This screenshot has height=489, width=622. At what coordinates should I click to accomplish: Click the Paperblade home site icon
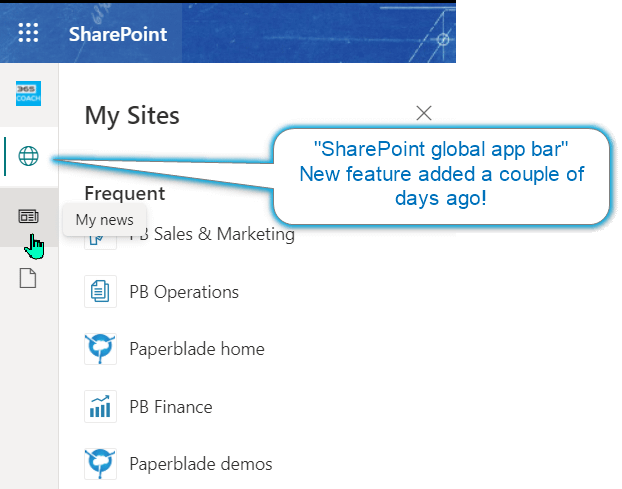101,349
